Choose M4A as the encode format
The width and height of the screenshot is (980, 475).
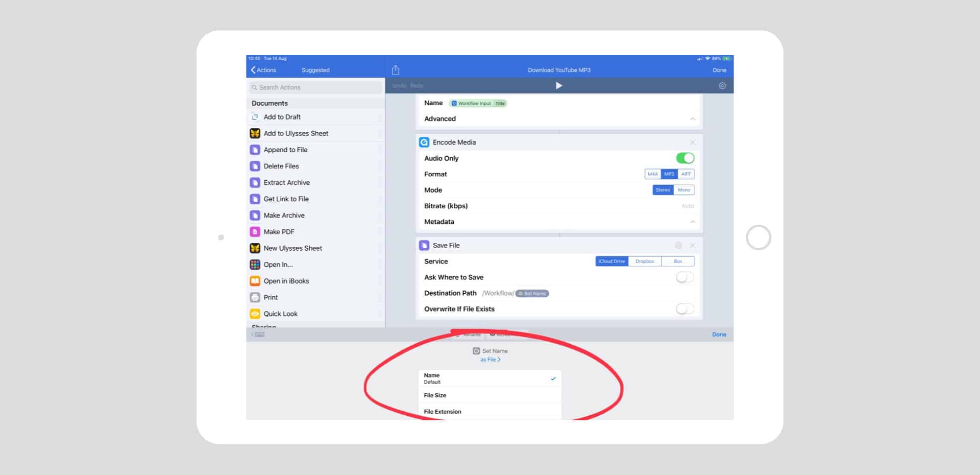[653, 174]
